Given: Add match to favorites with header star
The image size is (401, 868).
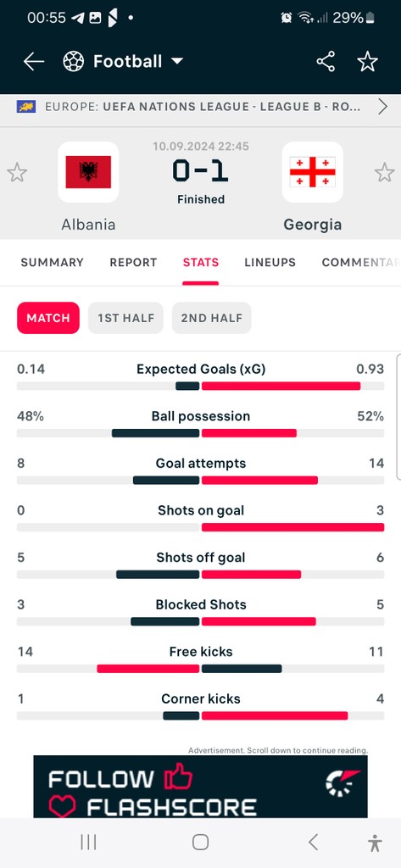Looking at the screenshot, I should 367,61.
